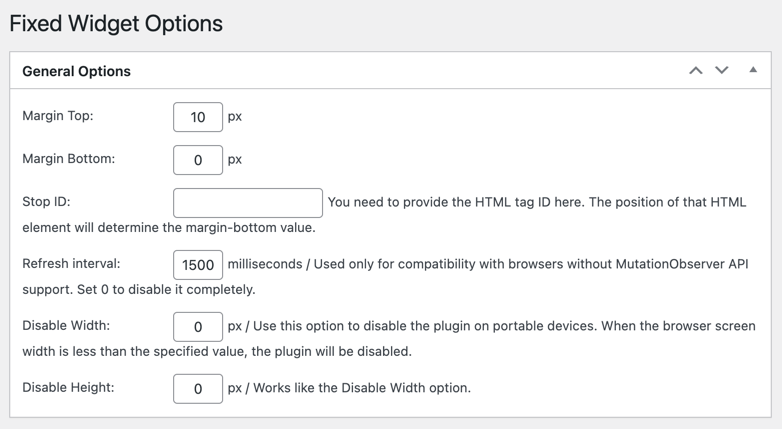
Task: Click the Disable Width input box
Action: pyautogui.click(x=198, y=327)
